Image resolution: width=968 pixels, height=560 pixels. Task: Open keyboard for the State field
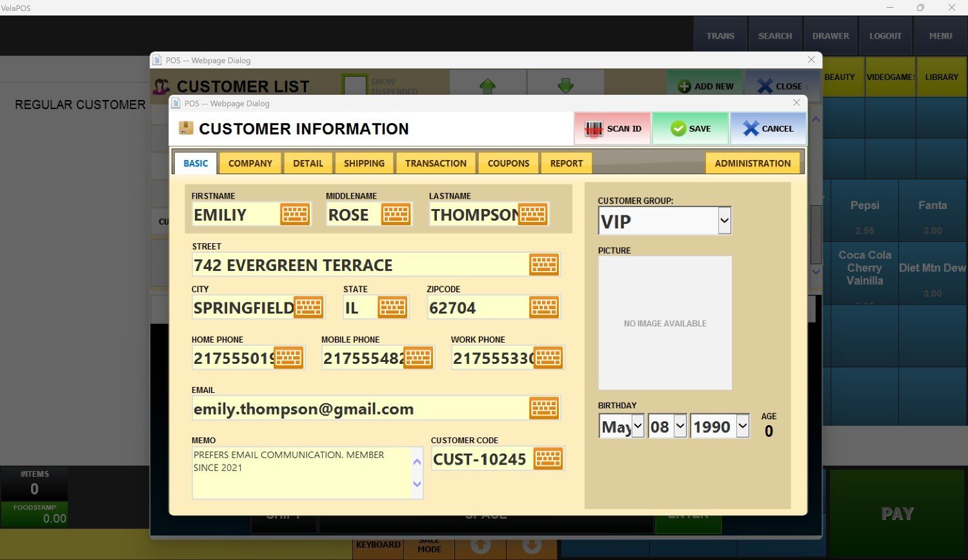pyautogui.click(x=392, y=308)
